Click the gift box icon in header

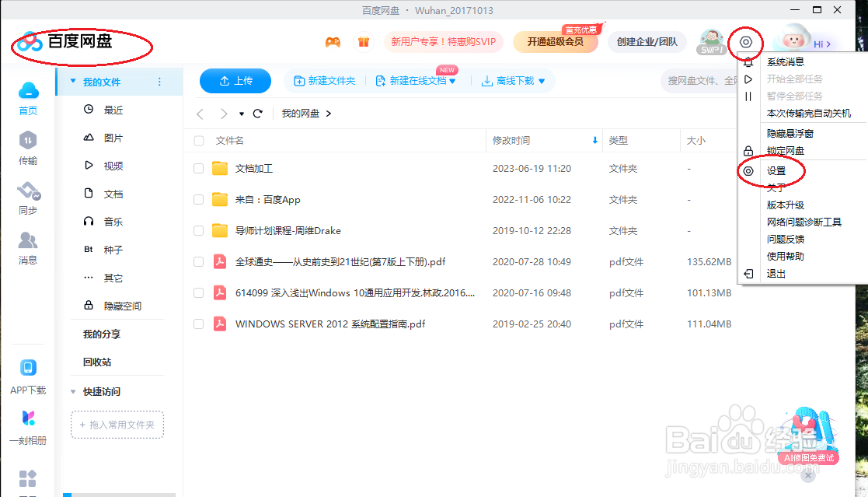coord(363,42)
